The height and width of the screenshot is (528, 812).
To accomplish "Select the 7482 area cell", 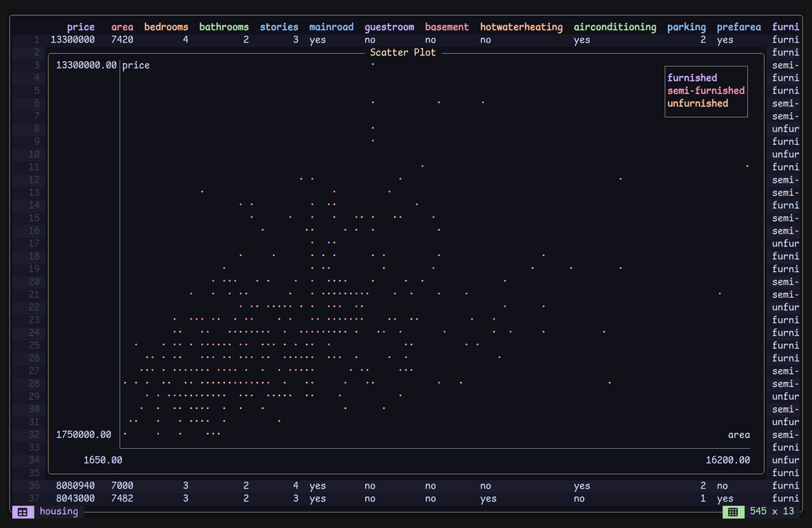I will 122,499.
